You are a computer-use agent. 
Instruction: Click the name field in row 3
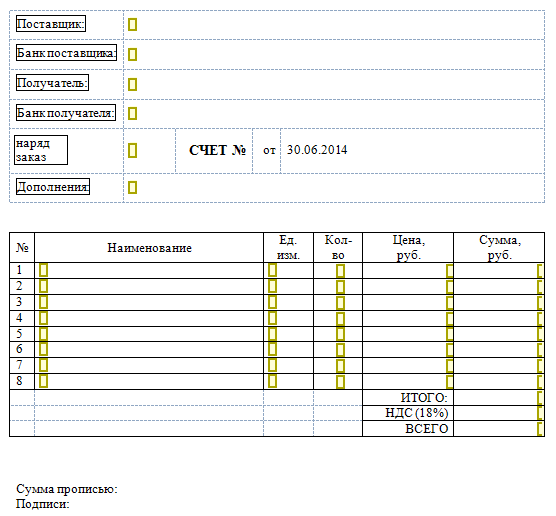(43, 302)
